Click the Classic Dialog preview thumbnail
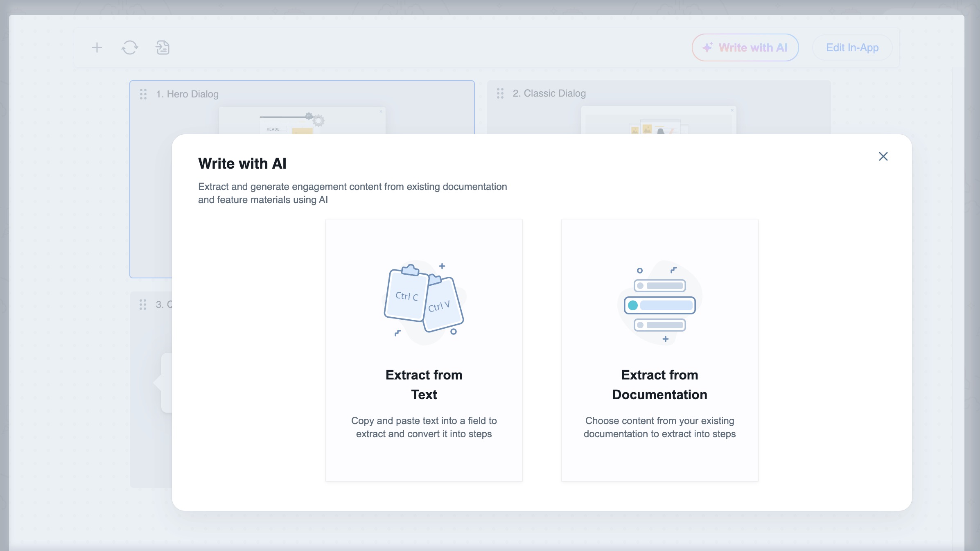Screen dimensions: 980x551 tap(659, 123)
